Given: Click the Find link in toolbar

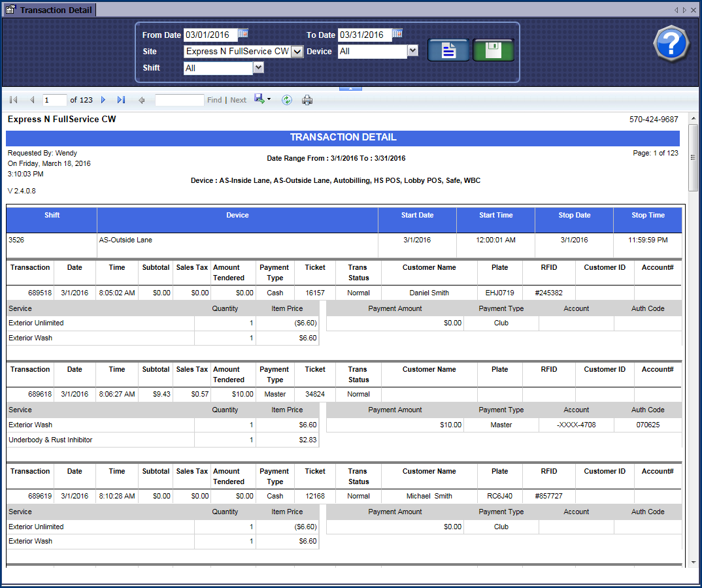Looking at the screenshot, I should (214, 100).
